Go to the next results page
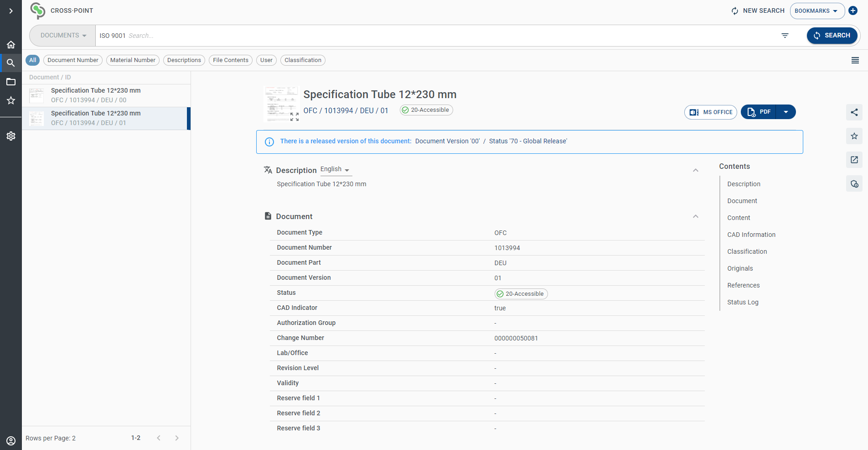 [x=177, y=438]
